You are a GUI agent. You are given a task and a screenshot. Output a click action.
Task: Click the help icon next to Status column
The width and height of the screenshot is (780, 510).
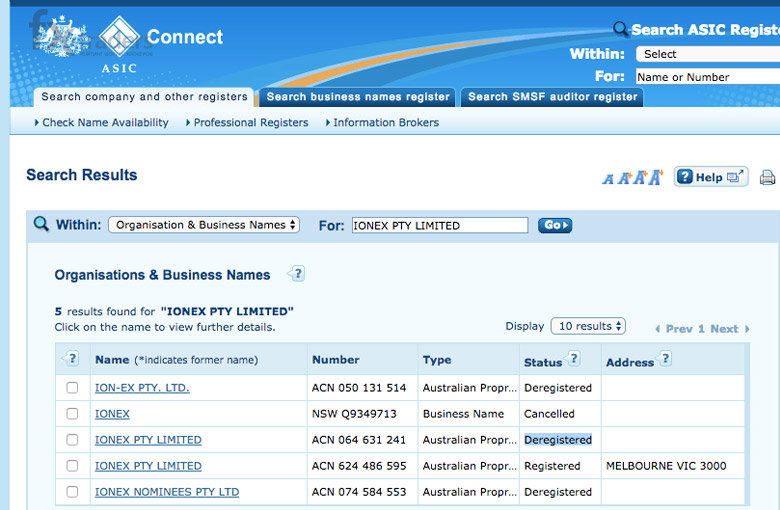[573, 358]
